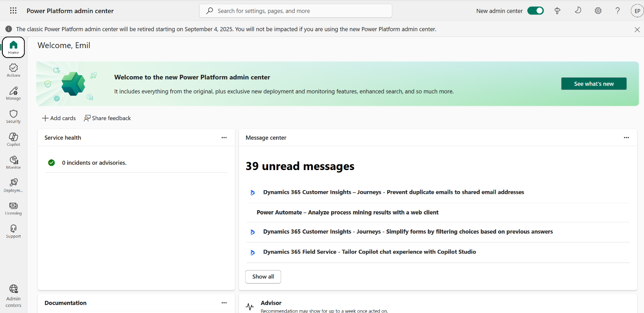The image size is (644, 313).
Task: Turn off the New admin center toggle
Action: tap(535, 11)
